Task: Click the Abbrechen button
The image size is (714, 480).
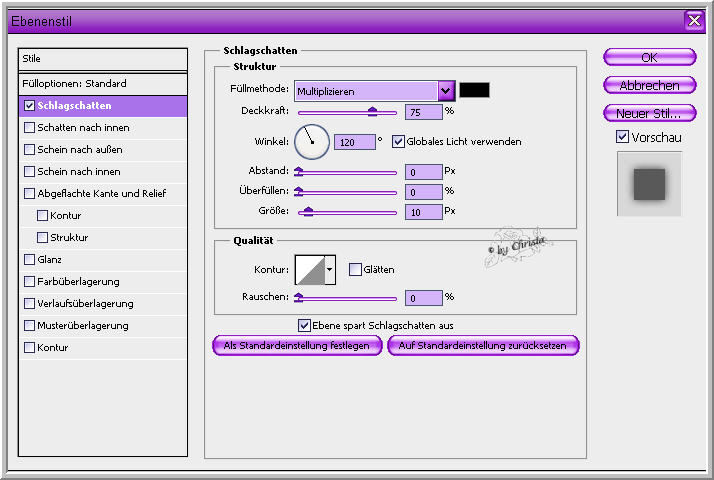Action: tap(650, 85)
